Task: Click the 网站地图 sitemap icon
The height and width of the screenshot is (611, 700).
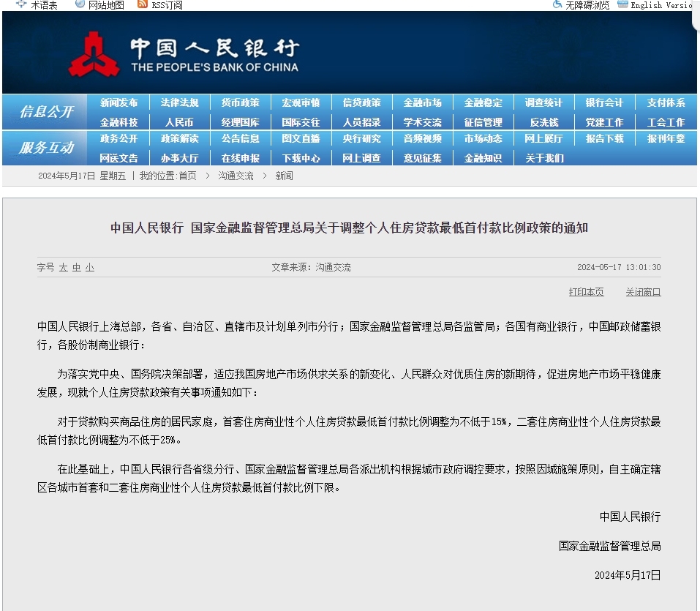Action: click(x=80, y=4)
